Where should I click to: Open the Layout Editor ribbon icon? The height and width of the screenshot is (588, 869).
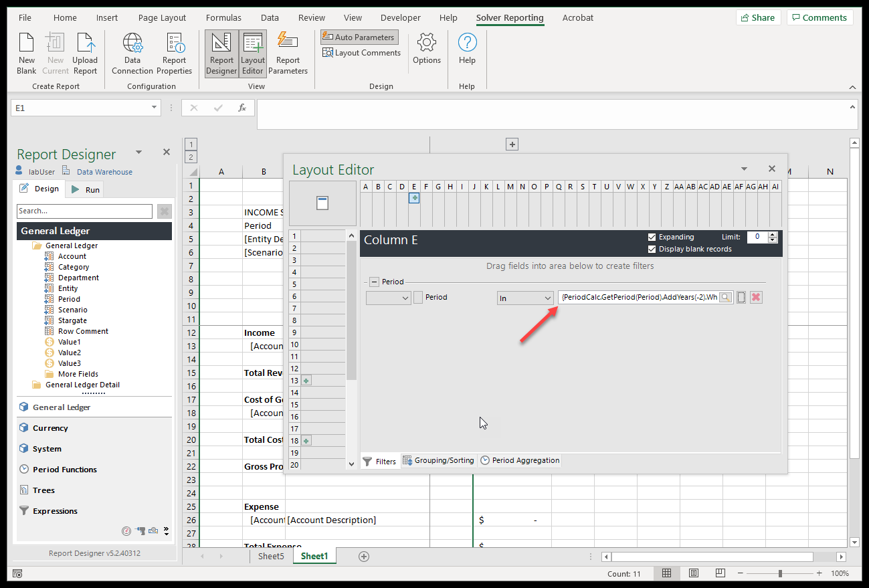(253, 53)
